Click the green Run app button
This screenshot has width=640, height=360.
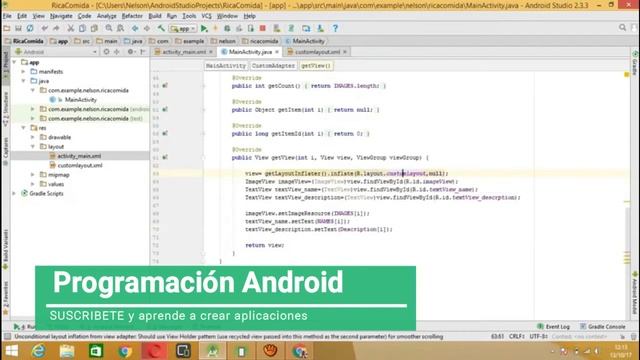coord(204,28)
